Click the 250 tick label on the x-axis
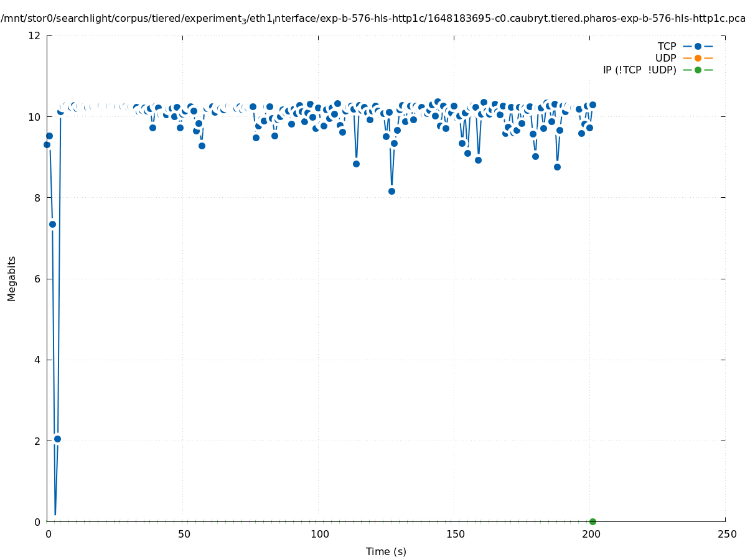Viewport: 745px width, 560px height. 726,534
